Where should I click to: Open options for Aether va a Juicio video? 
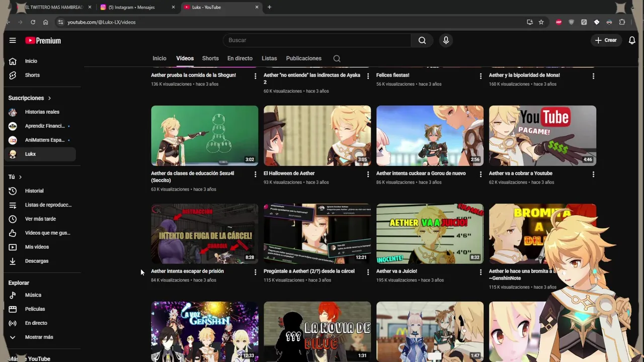pyautogui.click(x=480, y=272)
